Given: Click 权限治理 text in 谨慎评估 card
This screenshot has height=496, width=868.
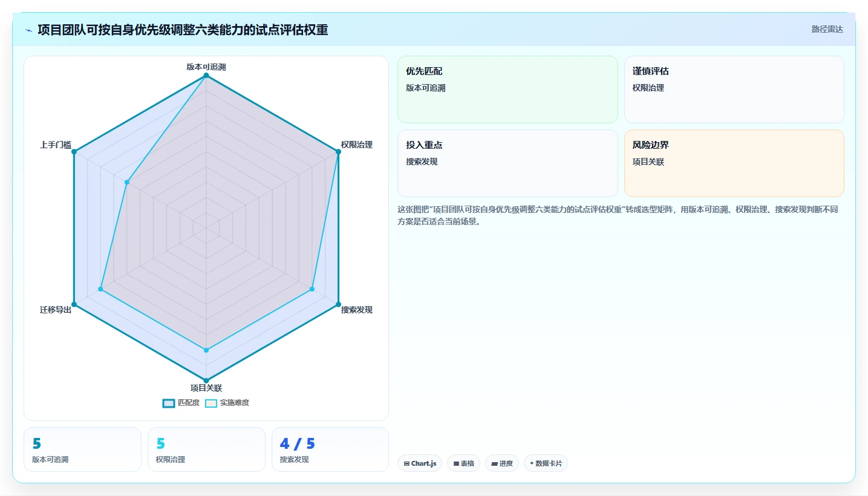Looking at the screenshot, I should pyautogui.click(x=648, y=88).
